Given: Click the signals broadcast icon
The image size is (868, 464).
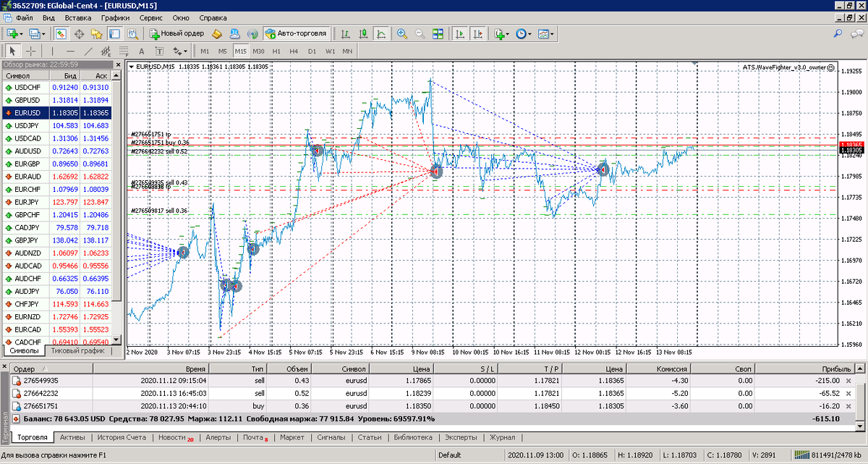Looking at the screenshot, I should click(x=252, y=33).
